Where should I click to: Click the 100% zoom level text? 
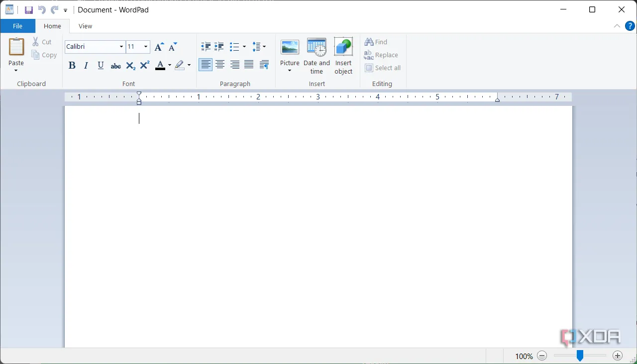524,356
